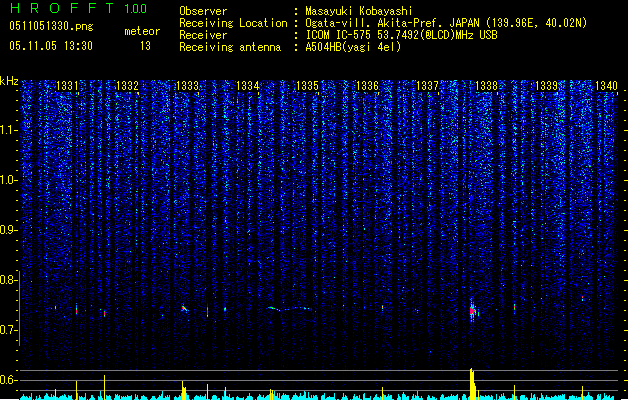This screenshot has height=400, width=629.
Task: Click the 'Receiving Location' label
Action: click(233, 23)
